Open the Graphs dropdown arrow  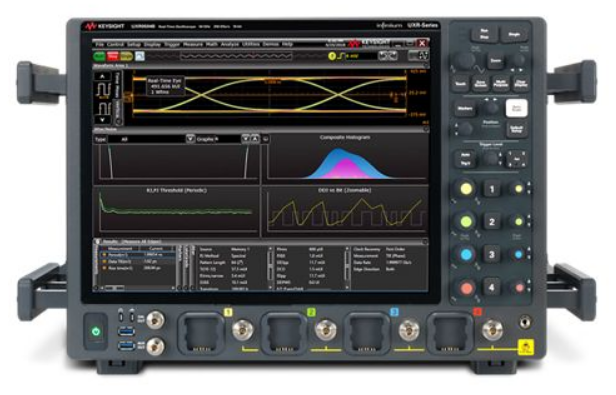pyautogui.click(x=245, y=139)
